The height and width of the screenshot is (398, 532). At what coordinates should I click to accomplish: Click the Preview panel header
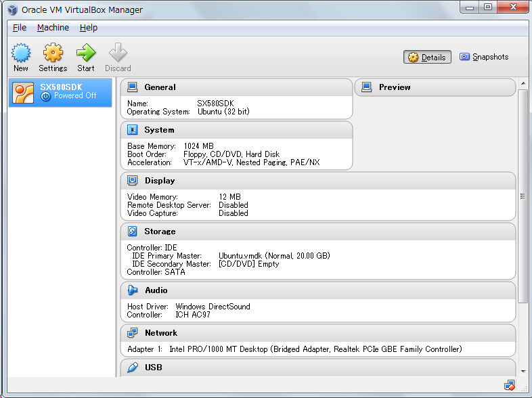[435, 87]
